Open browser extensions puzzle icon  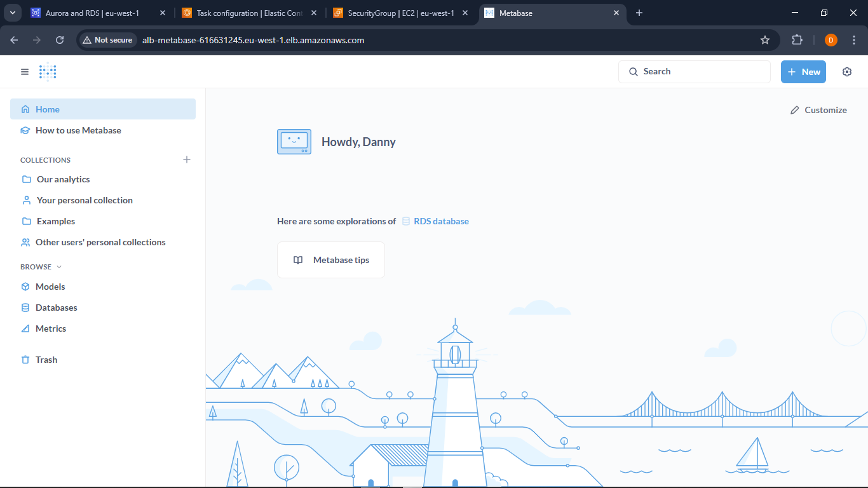[x=797, y=40]
